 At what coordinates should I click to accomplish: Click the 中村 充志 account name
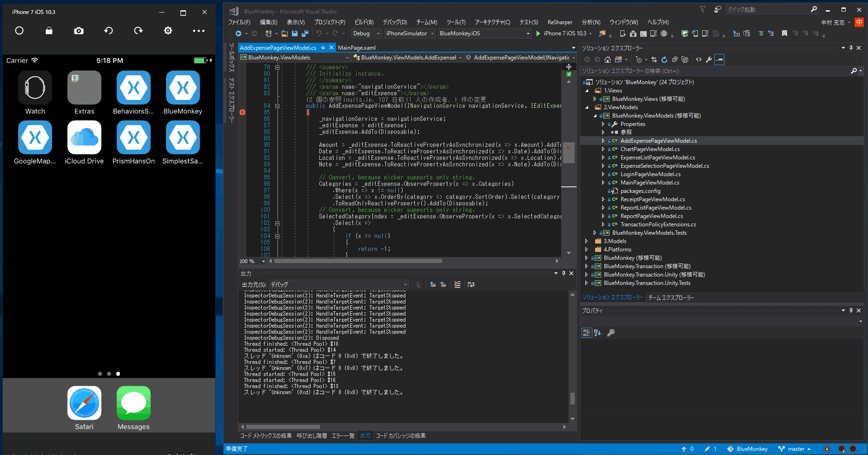(x=833, y=22)
